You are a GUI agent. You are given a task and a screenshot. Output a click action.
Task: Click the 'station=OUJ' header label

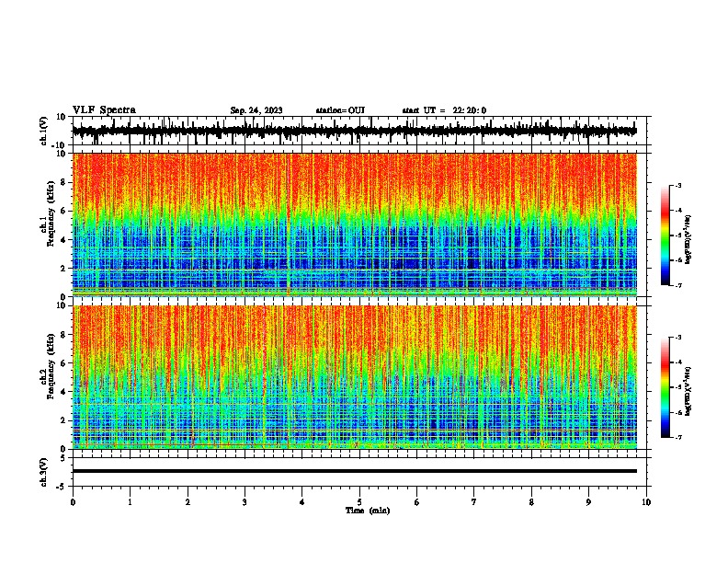coord(340,110)
